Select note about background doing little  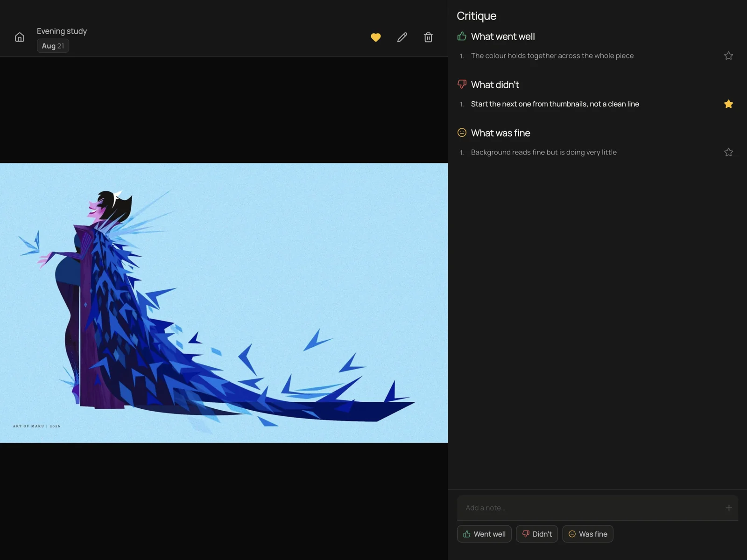[x=544, y=152]
